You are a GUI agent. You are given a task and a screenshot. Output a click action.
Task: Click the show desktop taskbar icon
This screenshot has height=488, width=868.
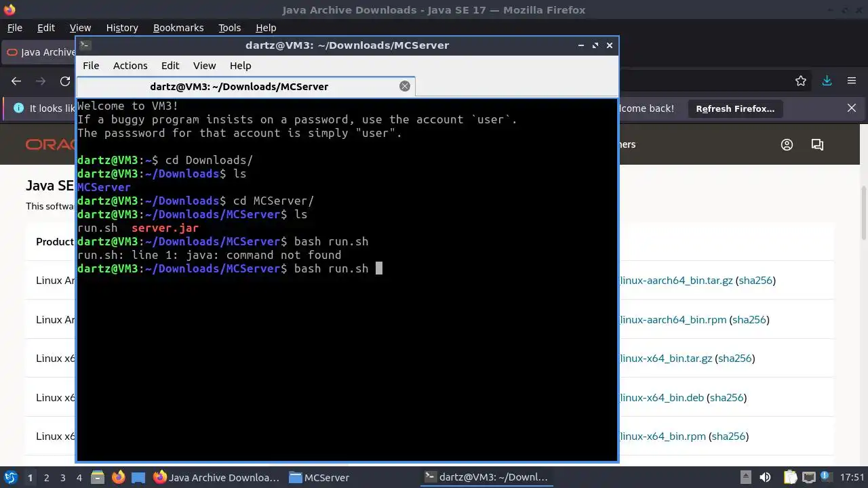(x=138, y=477)
